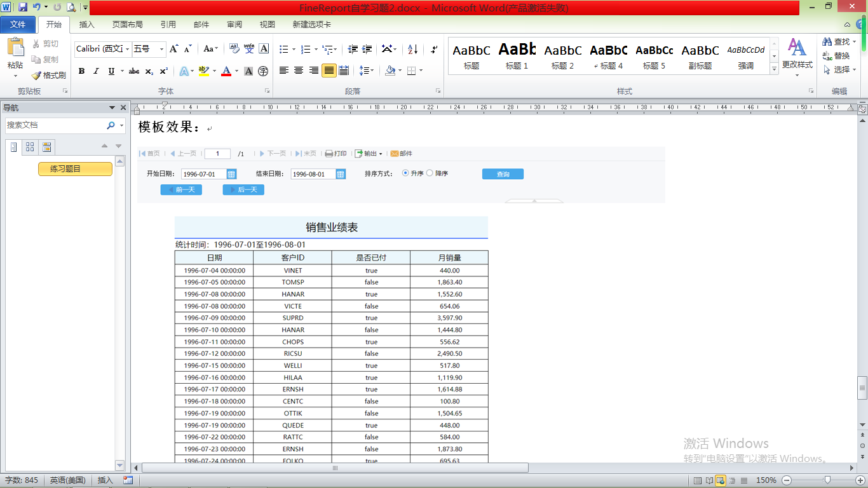This screenshot has width=868, height=488.
Task: Increase the paragraph indent
Action: point(367,49)
